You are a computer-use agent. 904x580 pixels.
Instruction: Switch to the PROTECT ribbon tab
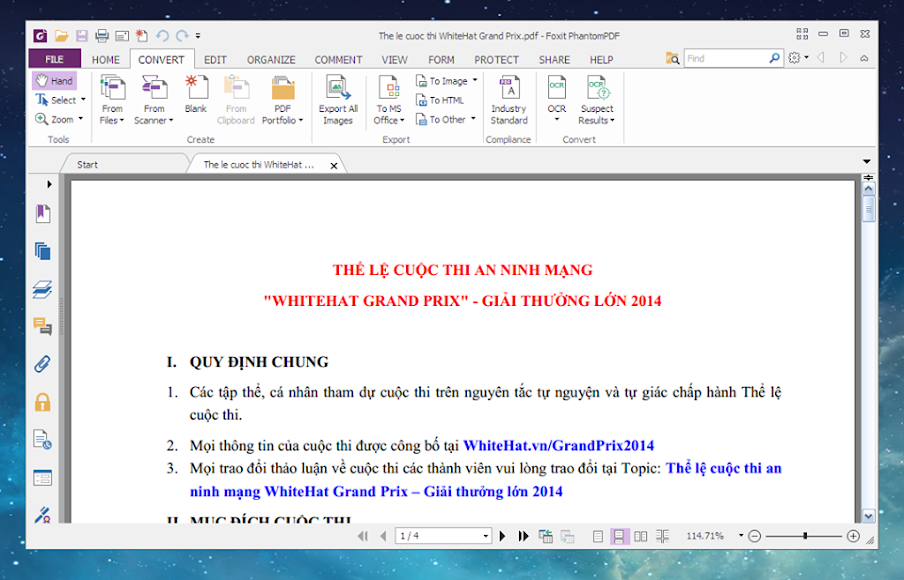[x=496, y=60]
